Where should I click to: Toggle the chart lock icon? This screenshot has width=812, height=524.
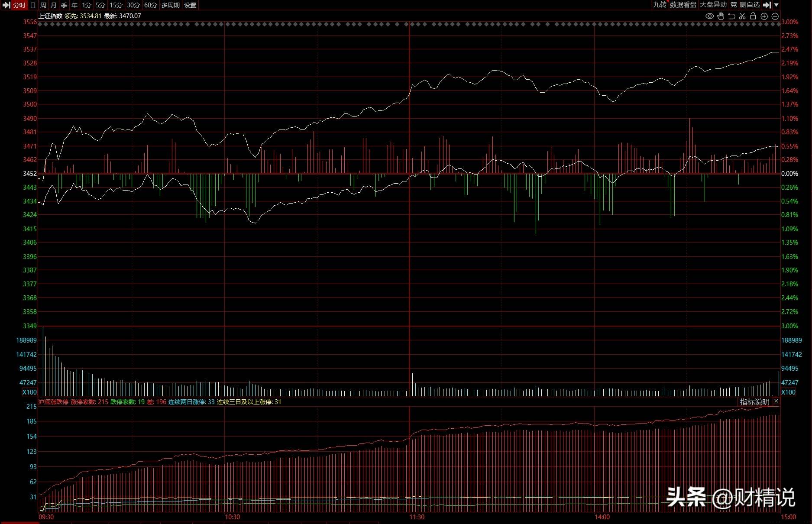(753, 16)
